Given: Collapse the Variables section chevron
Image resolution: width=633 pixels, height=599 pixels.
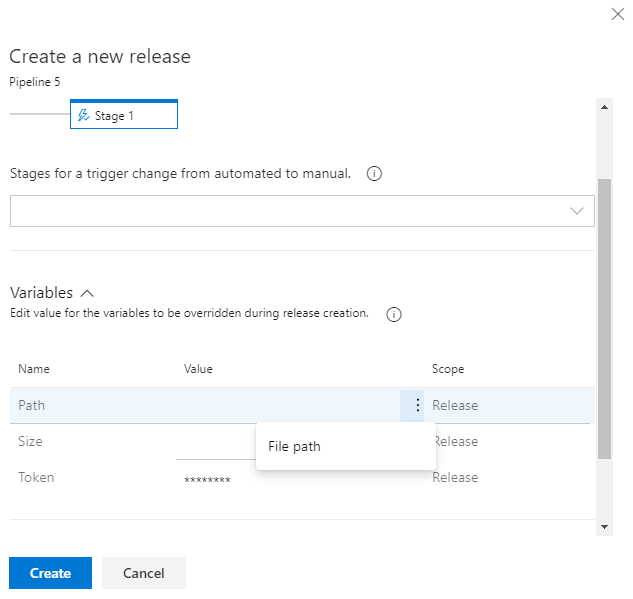Looking at the screenshot, I should (x=87, y=294).
